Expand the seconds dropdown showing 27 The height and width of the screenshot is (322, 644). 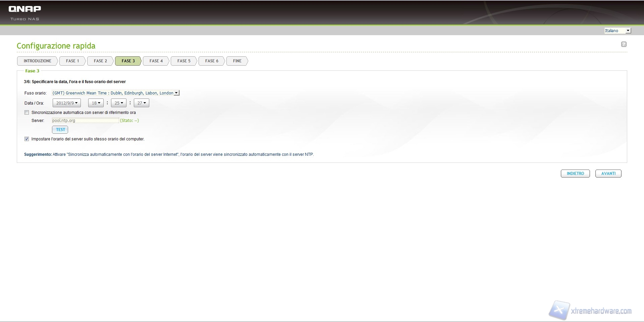tap(141, 103)
